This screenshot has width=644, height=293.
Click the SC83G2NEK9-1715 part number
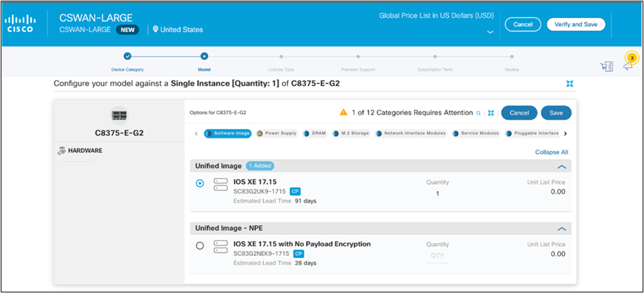[x=261, y=254]
